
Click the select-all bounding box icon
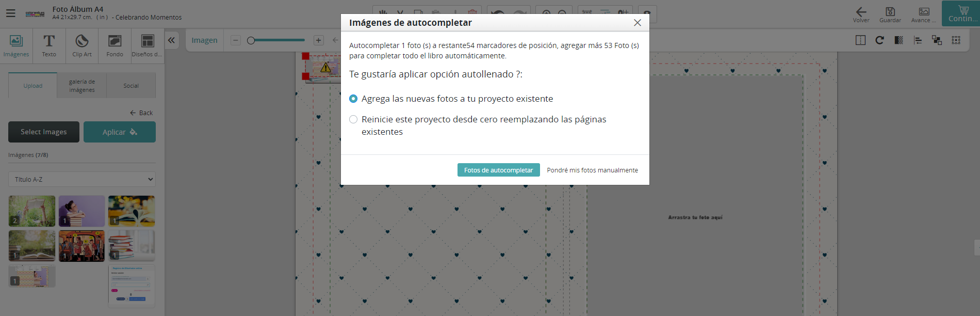coord(956,40)
